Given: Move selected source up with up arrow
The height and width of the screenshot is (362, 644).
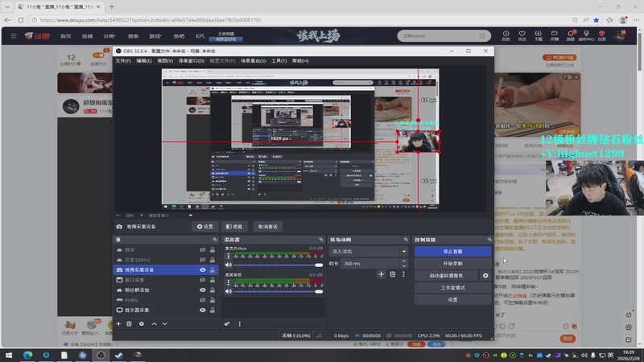Looking at the screenshot, I should click(x=154, y=324).
